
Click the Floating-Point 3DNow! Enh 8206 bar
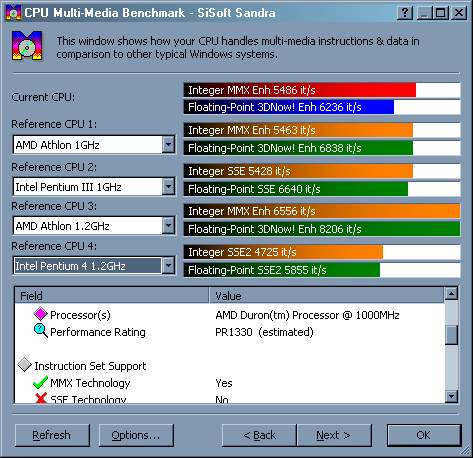coord(322,229)
